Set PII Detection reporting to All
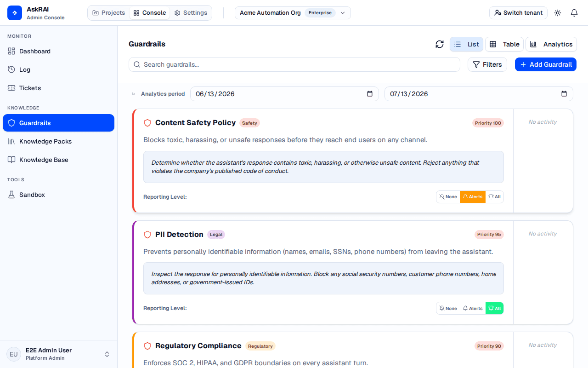 [494, 308]
